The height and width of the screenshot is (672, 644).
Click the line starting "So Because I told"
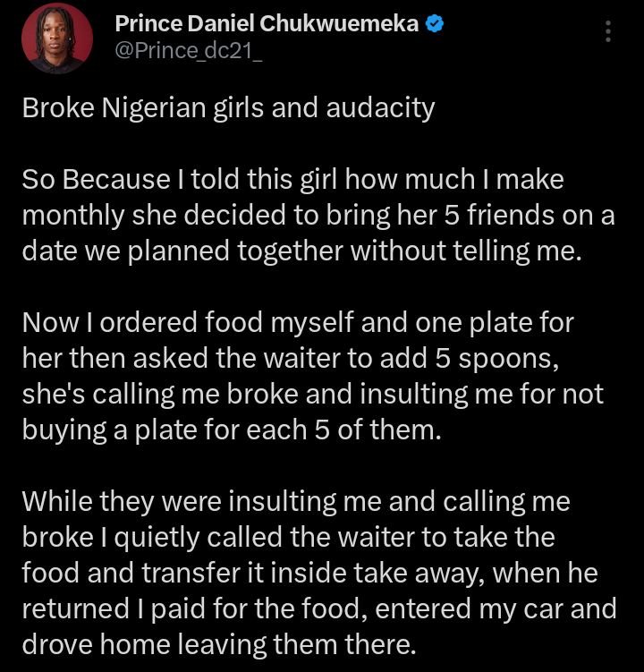point(293,179)
